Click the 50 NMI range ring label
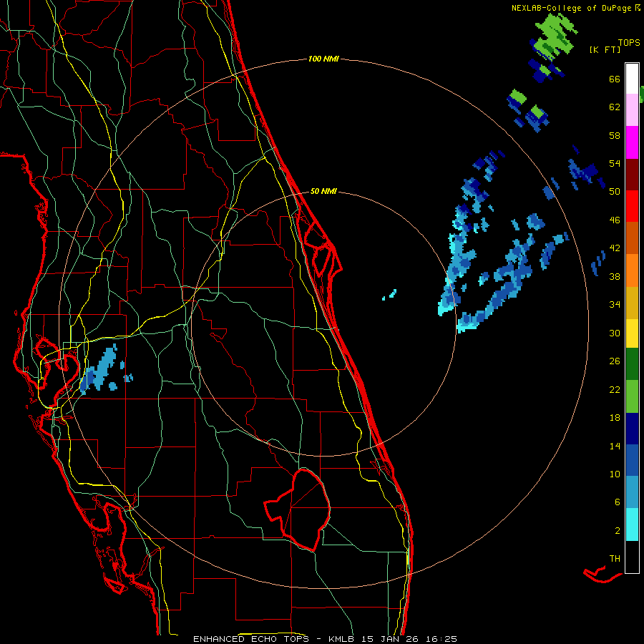The image size is (644, 644). pos(323,191)
